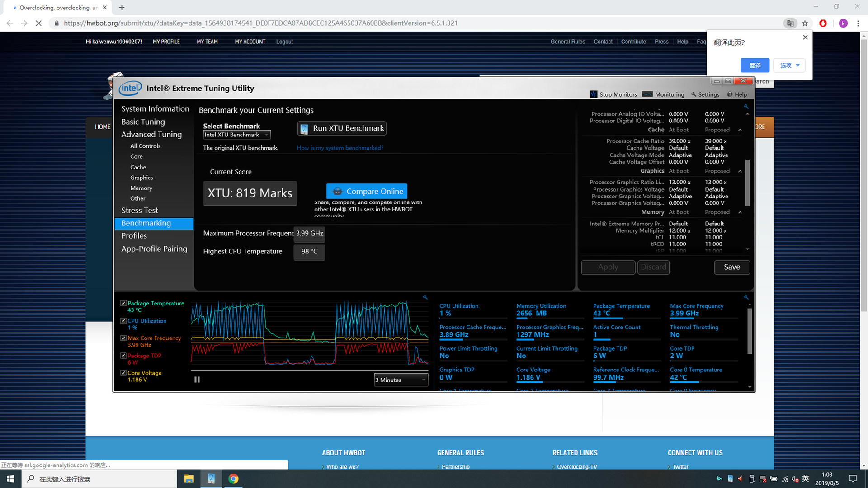Click the Intel logo in XTU title bar
This screenshot has height=488, width=868.
click(x=130, y=88)
